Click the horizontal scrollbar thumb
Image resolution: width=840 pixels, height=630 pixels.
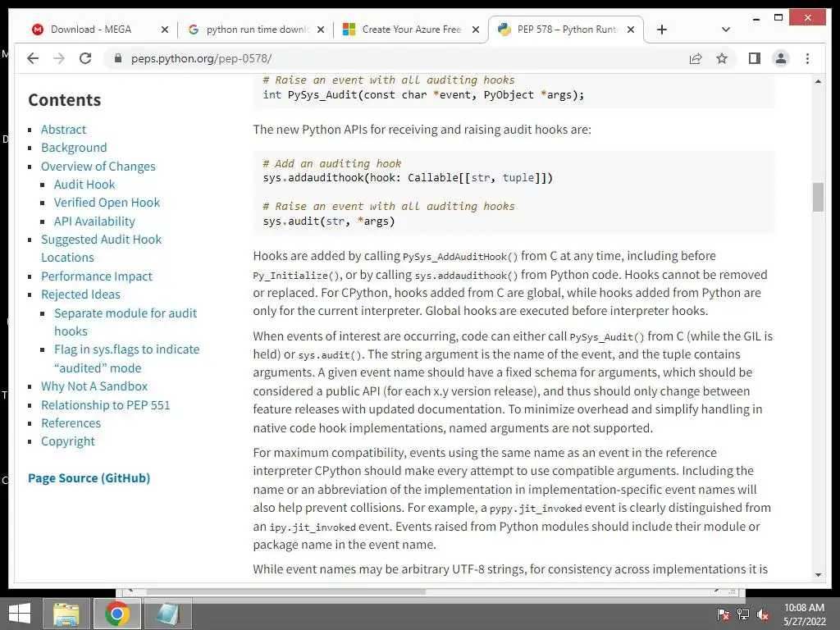285,592
